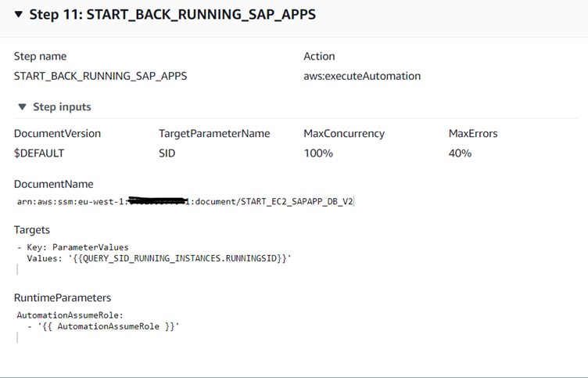Collapse the Step 11 section triangle
Image resolution: width=588 pixels, height=378 pixels.
[x=19, y=15]
